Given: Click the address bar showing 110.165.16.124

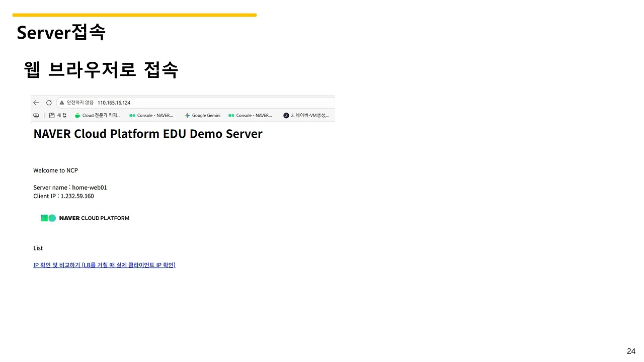Looking at the screenshot, I should (x=196, y=103).
